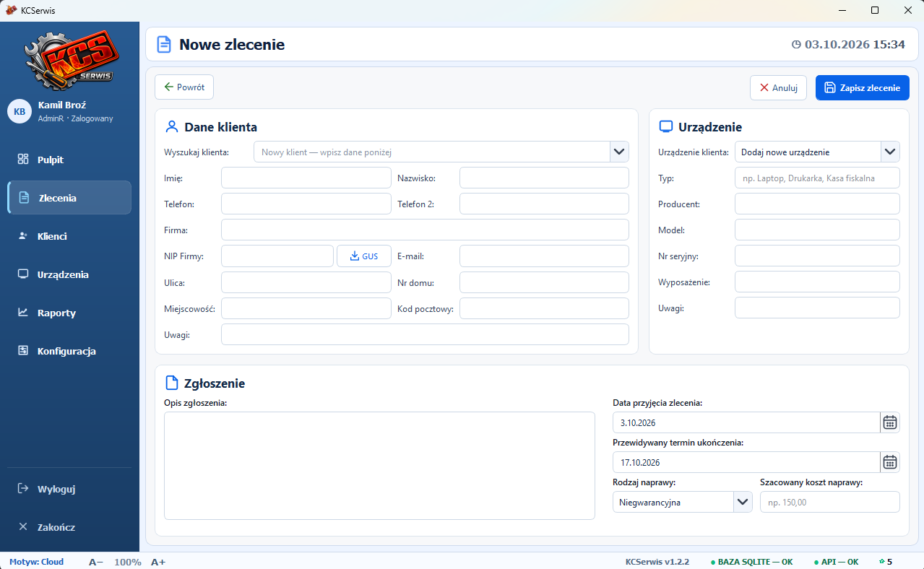
Task: Open Konfiguracja settings
Action: [x=69, y=351]
